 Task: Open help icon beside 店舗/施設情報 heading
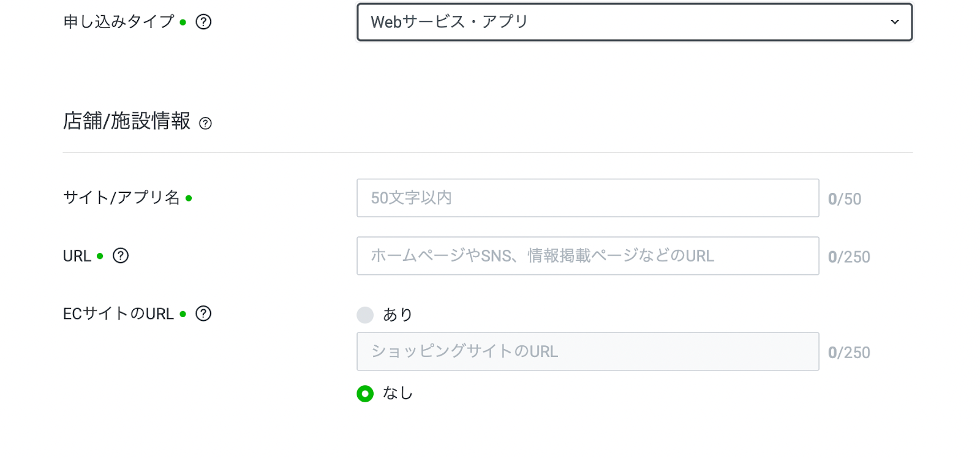206,123
